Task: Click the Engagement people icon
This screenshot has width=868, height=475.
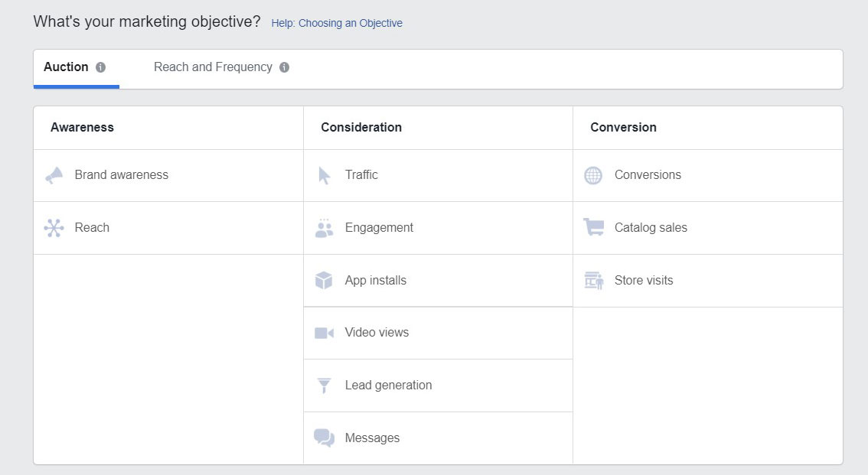Action: coord(324,228)
